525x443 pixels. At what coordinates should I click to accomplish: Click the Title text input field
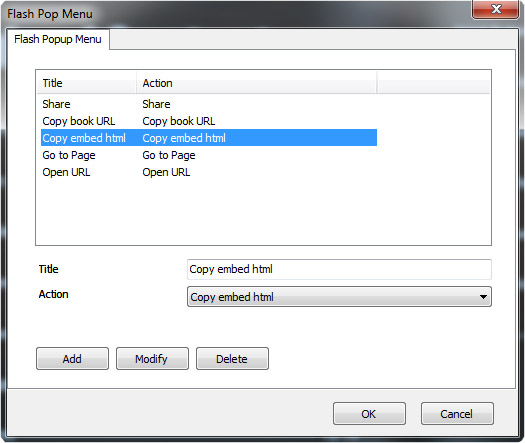[339, 269]
